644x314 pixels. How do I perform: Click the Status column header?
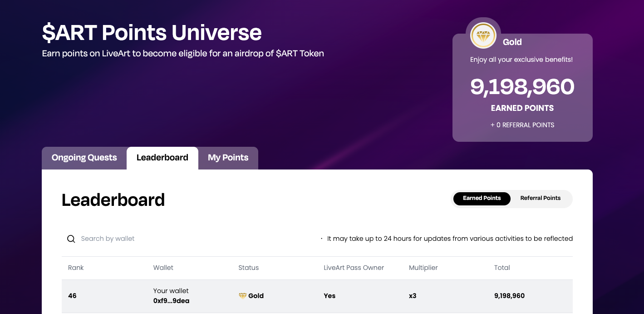(x=248, y=268)
